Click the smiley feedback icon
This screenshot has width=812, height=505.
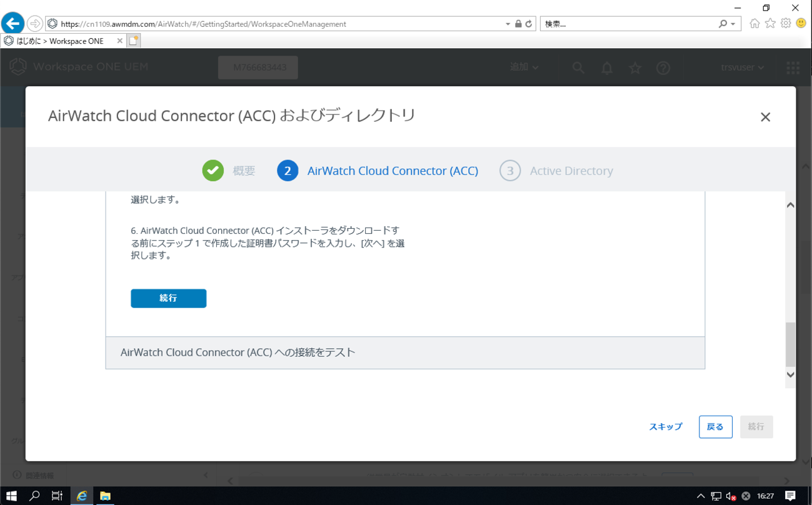tap(801, 23)
